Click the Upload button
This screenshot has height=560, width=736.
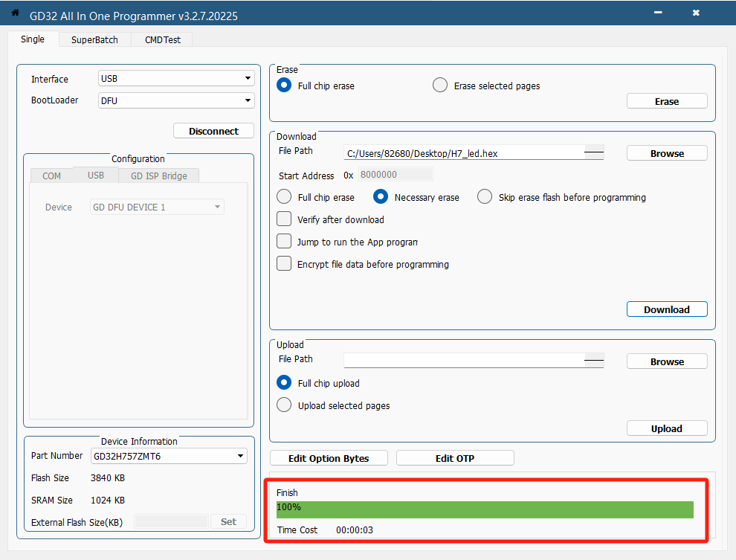667,428
